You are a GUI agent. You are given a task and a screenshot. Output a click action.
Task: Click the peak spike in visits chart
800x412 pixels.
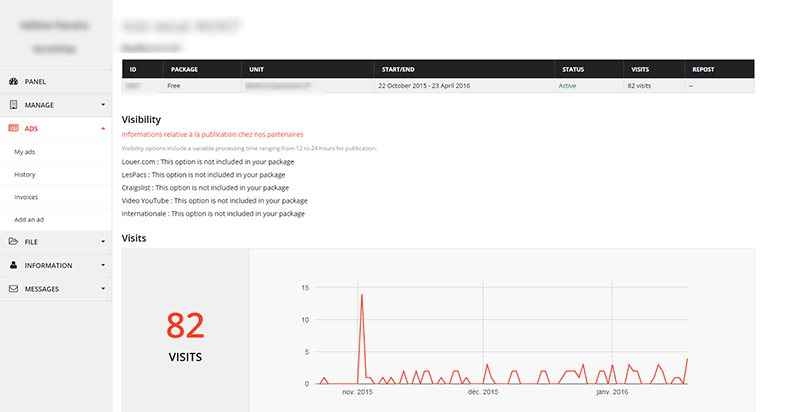point(362,295)
